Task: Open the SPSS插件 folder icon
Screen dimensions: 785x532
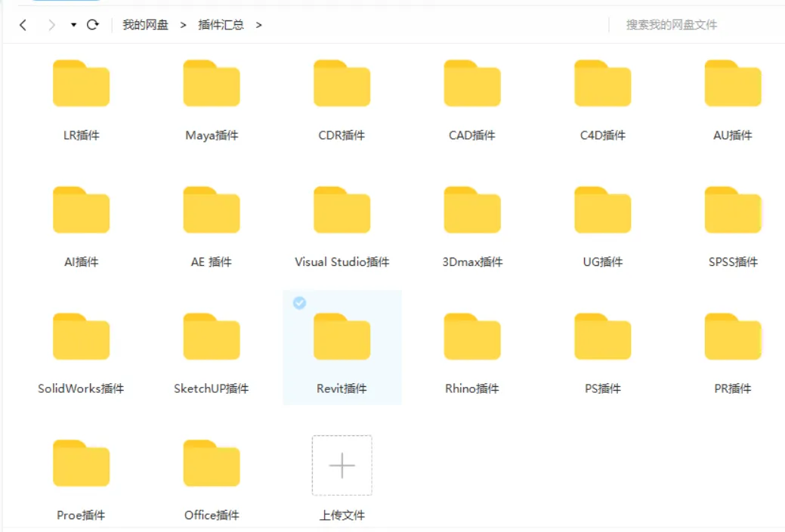Action: coord(733,210)
